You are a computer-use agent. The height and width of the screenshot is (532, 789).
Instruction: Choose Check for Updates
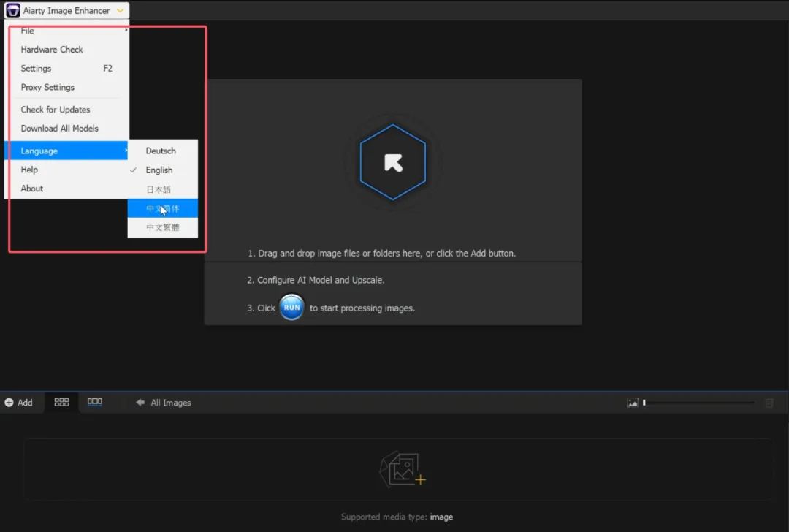click(x=67, y=109)
